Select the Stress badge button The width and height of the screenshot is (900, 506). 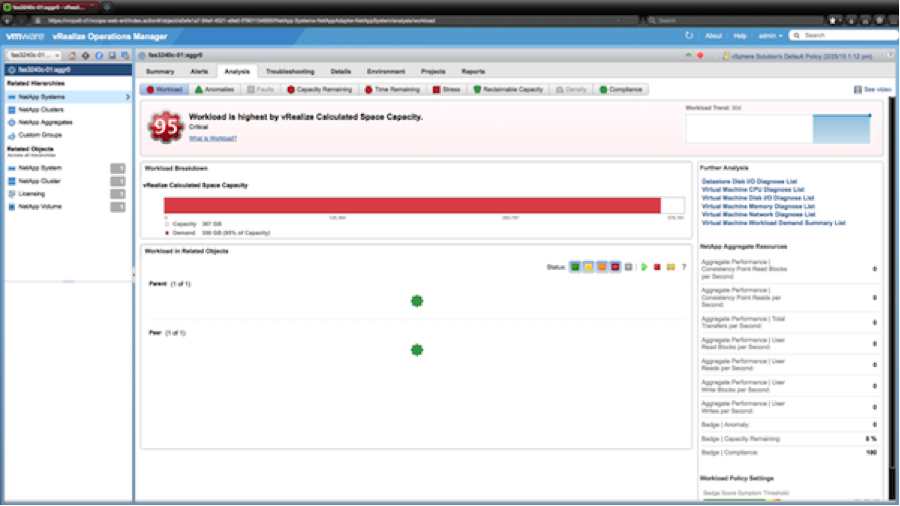(447, 89)
